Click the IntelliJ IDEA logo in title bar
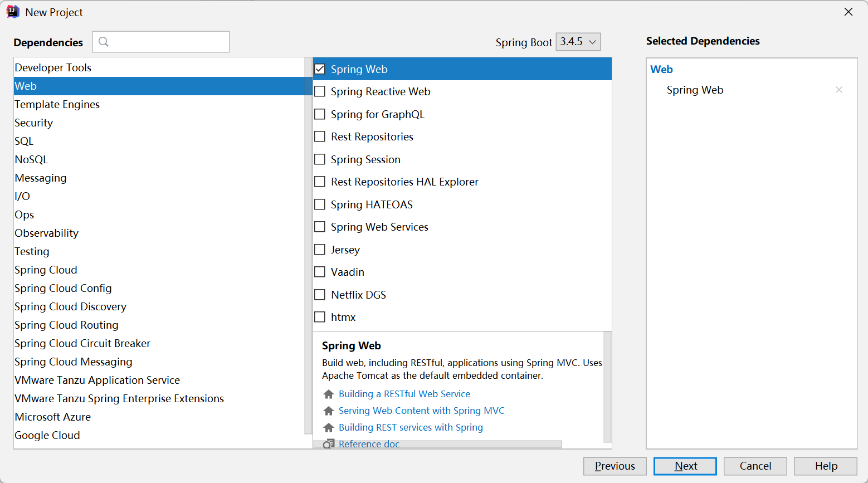The image size is (868, 483). (x=13, y=12)
